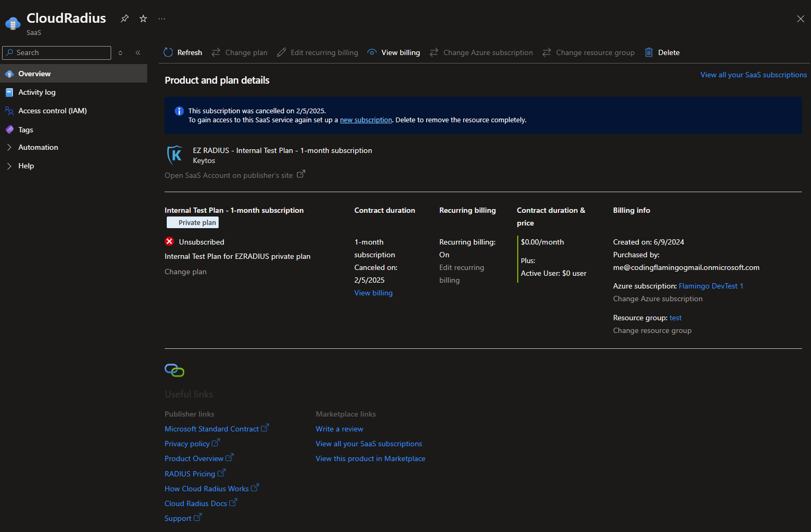811x532 pixels.
Task: Click Edit recurring billing under Recurring billing
Action: pyautogui.click(x=461, y=274)
